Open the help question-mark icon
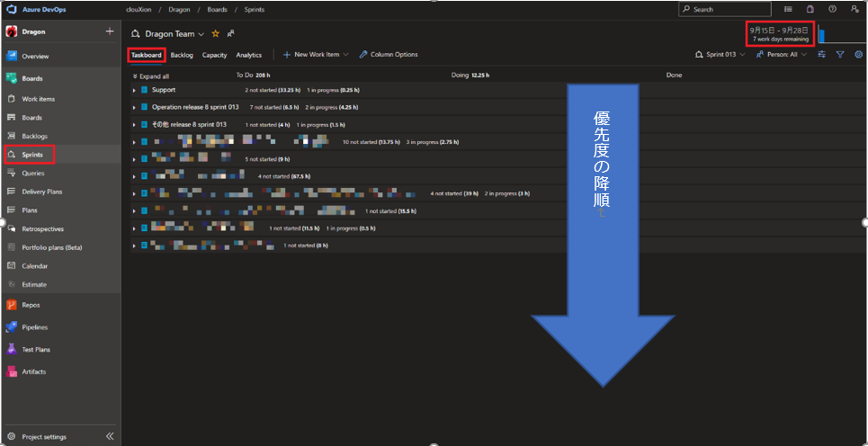 click(832, 9)
